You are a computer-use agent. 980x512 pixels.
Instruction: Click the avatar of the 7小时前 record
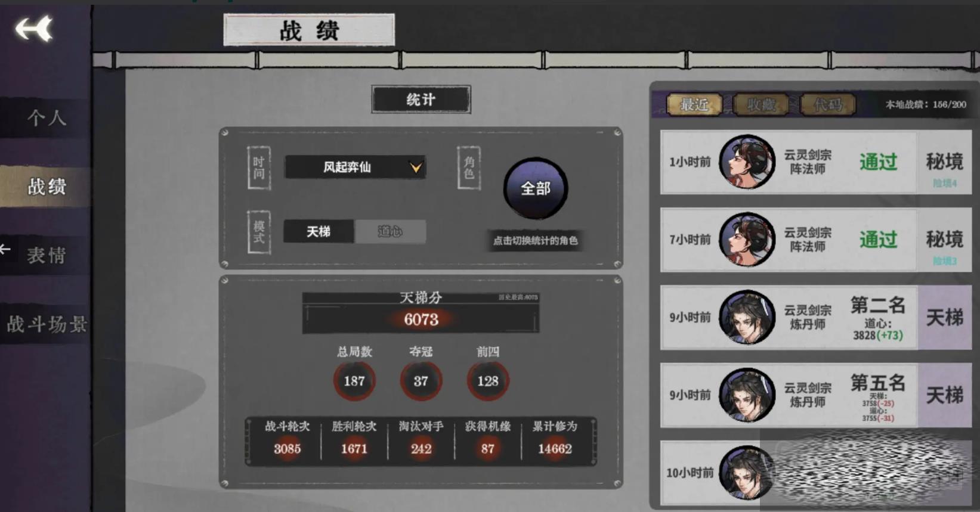(747, 240)
